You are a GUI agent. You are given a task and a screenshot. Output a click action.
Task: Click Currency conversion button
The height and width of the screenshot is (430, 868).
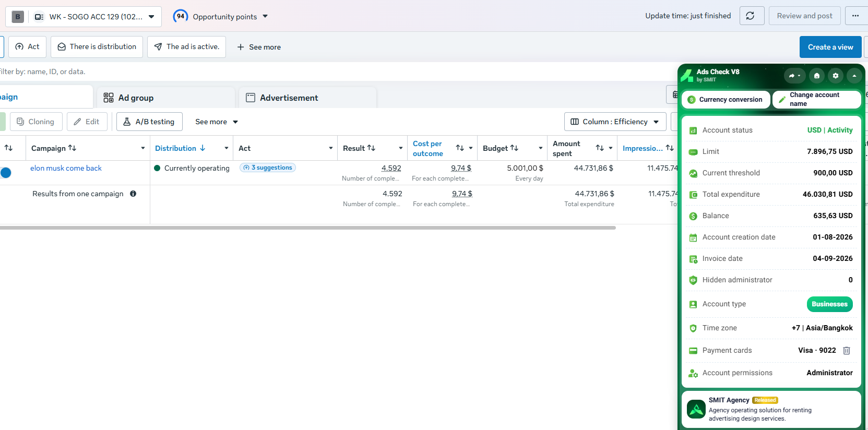pyautogui.click(x=726, y=100)
